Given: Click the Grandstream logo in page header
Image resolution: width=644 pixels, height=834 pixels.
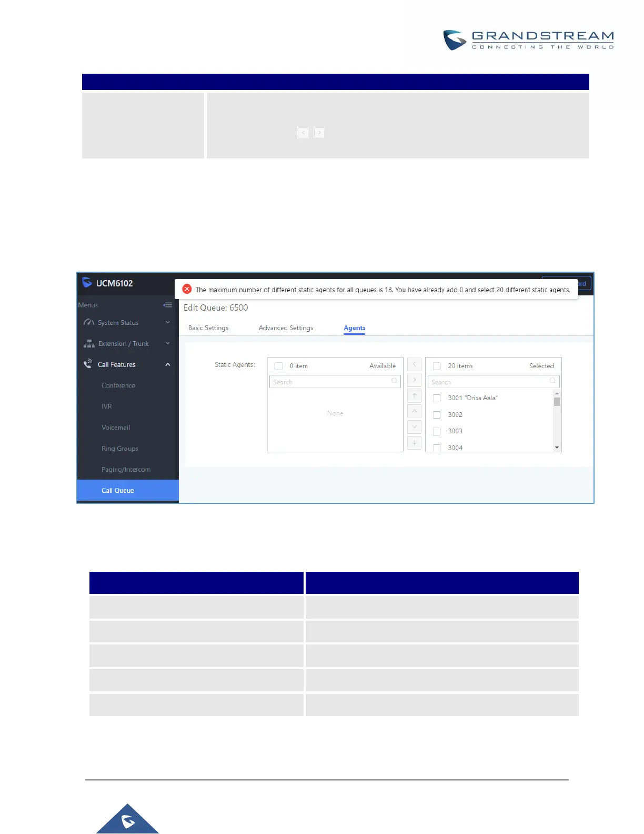Looking at the screenshot, I should pos(528,40).
